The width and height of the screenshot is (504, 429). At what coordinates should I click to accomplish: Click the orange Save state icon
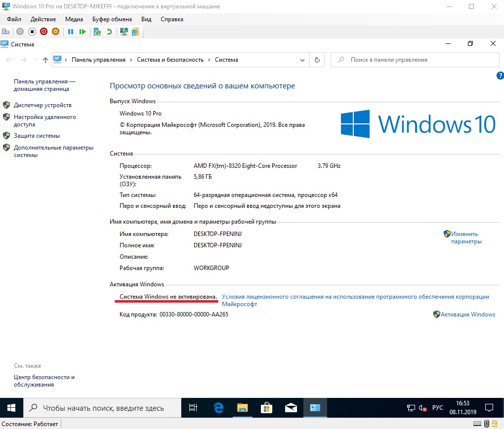[x=55, y=32]
